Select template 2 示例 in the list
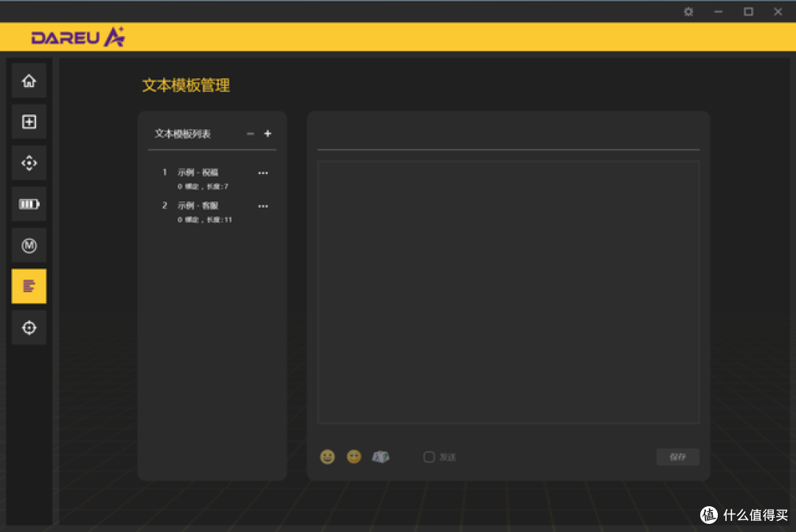Viewport: 796px width, 532px height. [212, 211]
